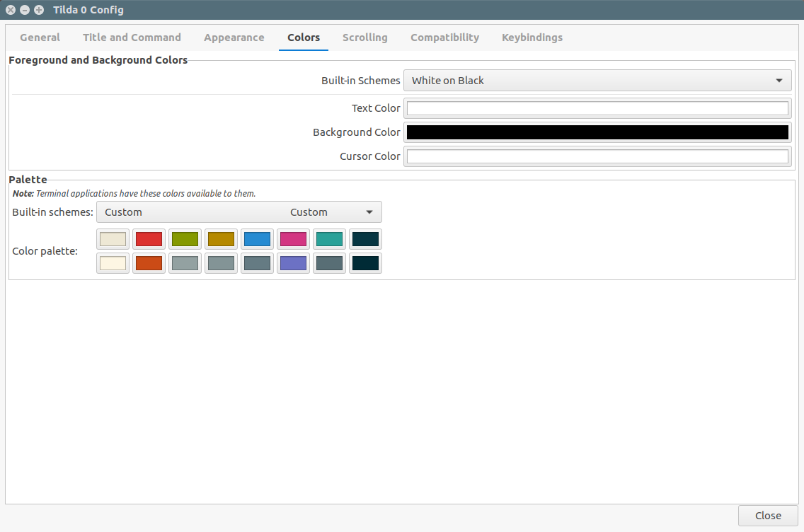Choose the blue palette swatch in top row

(x=258, y=239)
